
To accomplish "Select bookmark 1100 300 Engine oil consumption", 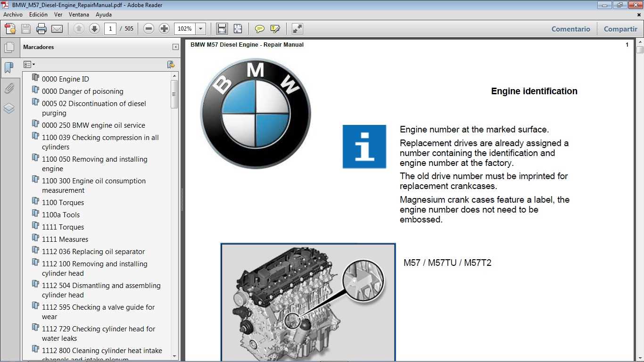I will coord(94,186).
